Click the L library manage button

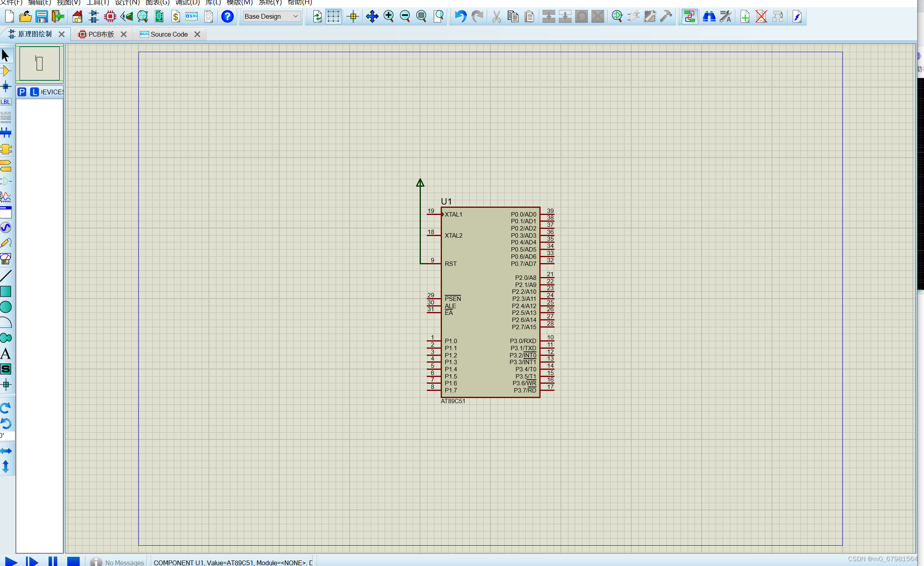tap(35, 92)
